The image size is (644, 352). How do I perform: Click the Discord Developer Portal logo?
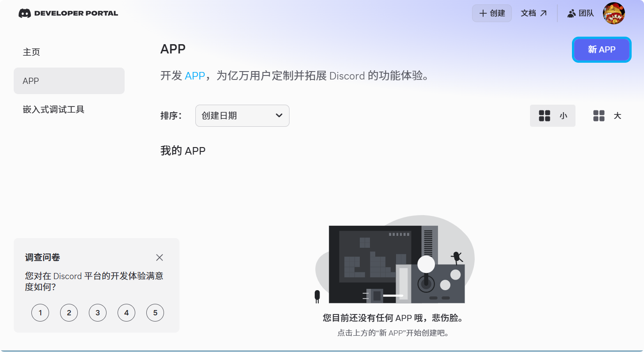(x=69, y=13)
